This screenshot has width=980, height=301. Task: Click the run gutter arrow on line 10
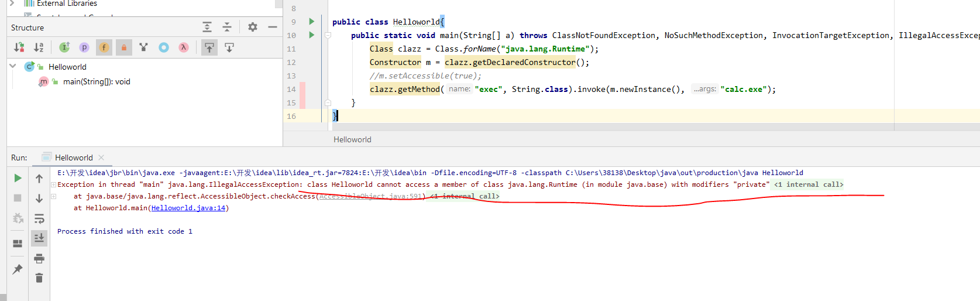311,35
